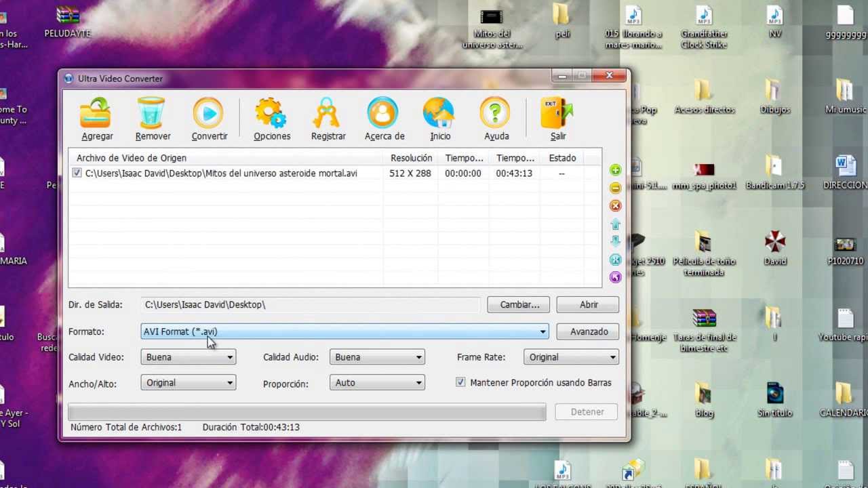Viewport: 868px width, 488px height.
Task: Click the Salir exit icon
Action: point(557,113)
